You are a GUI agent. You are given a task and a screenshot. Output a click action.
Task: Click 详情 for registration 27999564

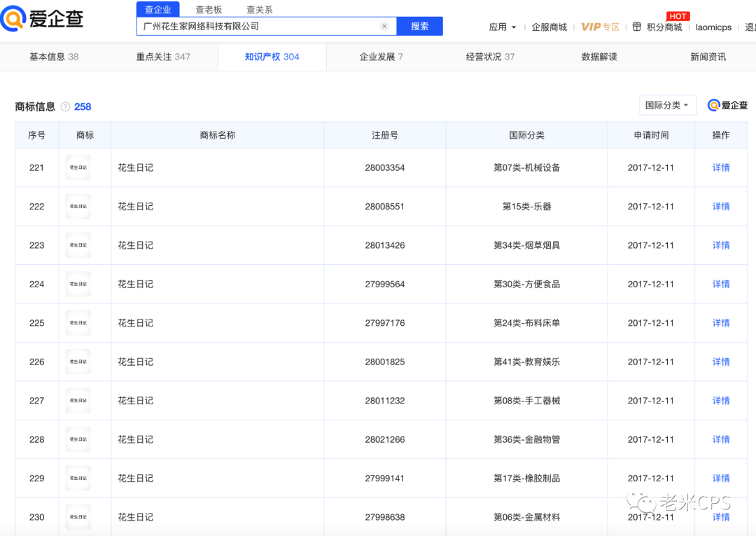[721, 284]
